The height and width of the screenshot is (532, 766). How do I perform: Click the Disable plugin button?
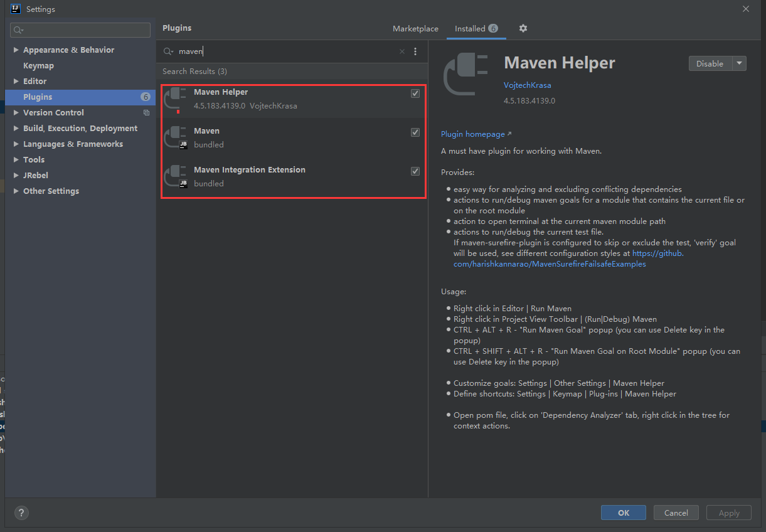click(710, 63)
